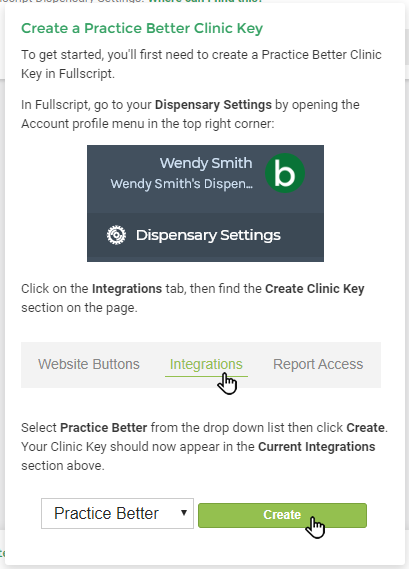Image resolution: width=409 pixels, height=569 pixels.
Task: Click the Wendy Smith name label
Action: tap(206, 163)
